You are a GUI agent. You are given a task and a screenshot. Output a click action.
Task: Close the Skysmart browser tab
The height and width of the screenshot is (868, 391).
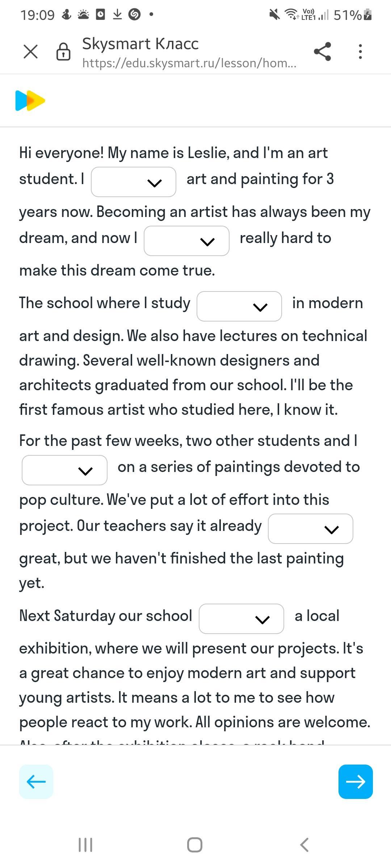(30, 51)
